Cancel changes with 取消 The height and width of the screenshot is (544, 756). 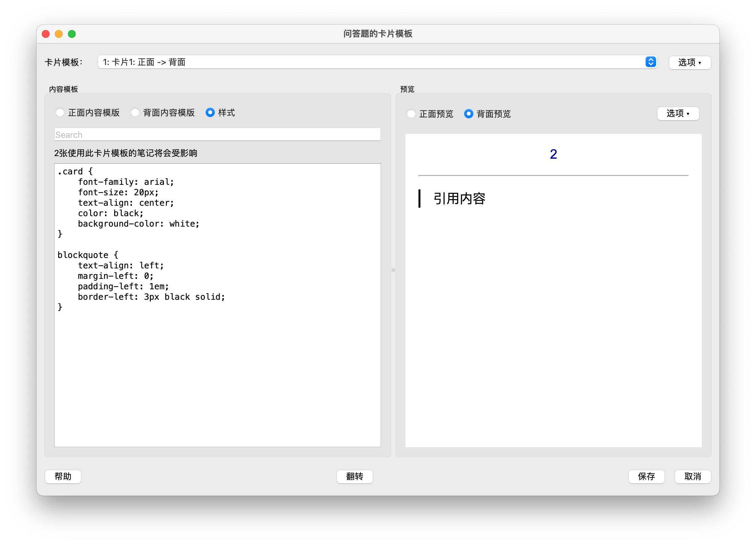[x=693, y=477]
